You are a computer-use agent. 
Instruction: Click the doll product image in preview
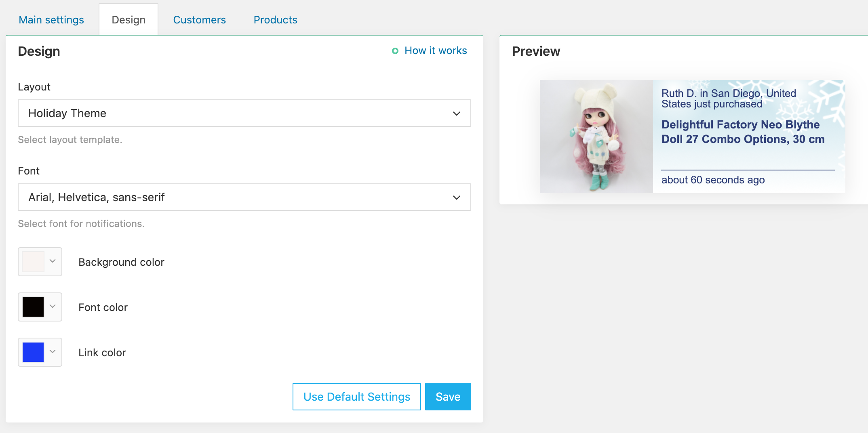(596, 137)
